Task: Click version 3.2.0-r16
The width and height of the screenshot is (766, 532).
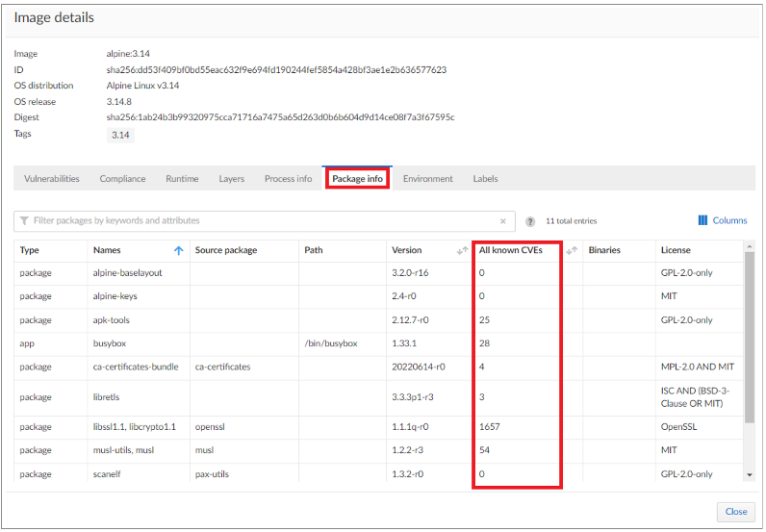Action: point(410,273)
